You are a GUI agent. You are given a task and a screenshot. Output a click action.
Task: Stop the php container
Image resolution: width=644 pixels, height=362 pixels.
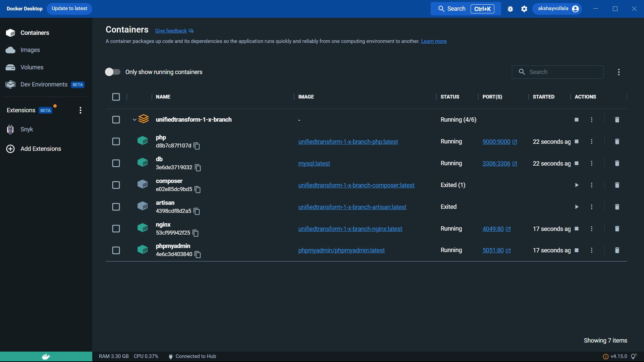pos(577,141)
